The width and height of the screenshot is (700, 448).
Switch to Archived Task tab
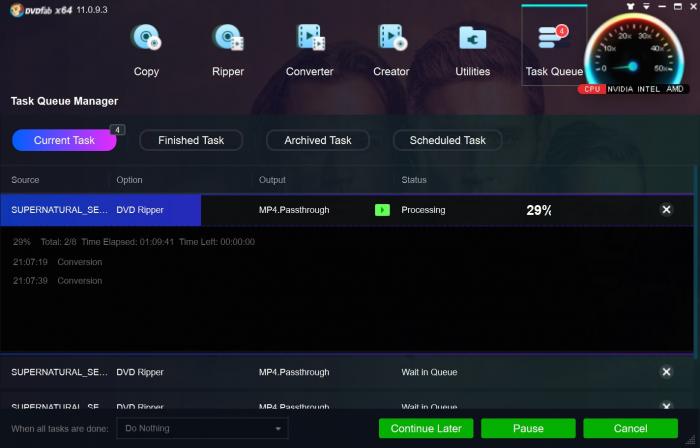click(x=318, y=140)
